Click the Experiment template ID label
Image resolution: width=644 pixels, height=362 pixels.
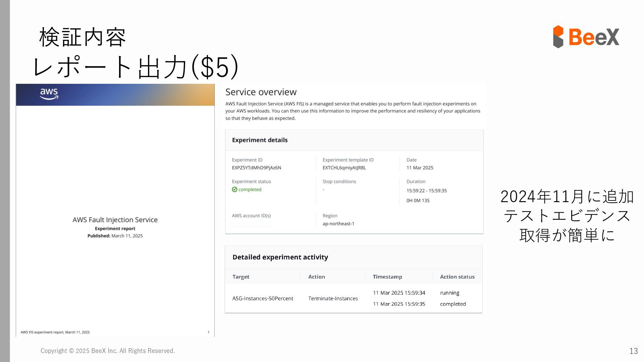(348, 160)
